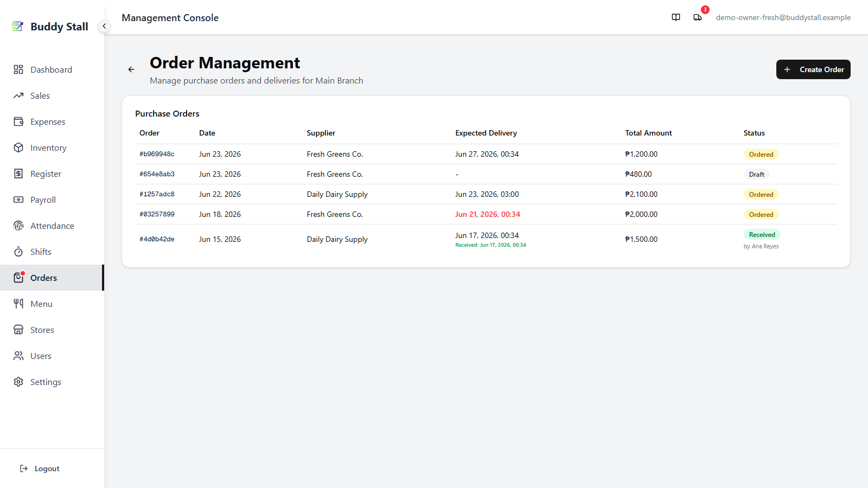868x488 pixels.
Task: Go to the Menu page
Action: (52, 304)
